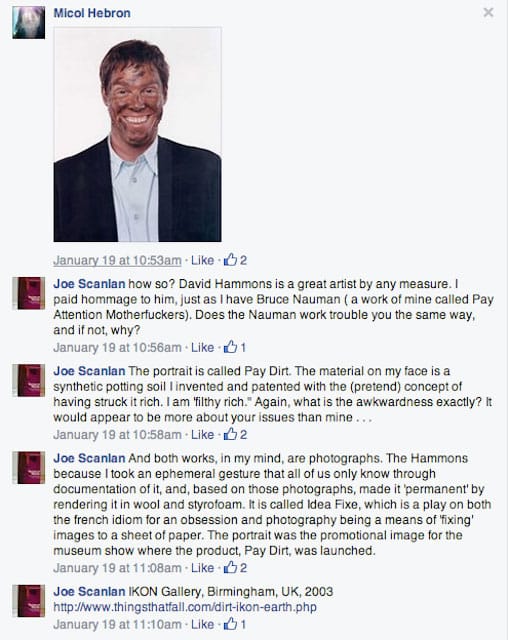Dismiss the comment with the X icon

point(488,13)
